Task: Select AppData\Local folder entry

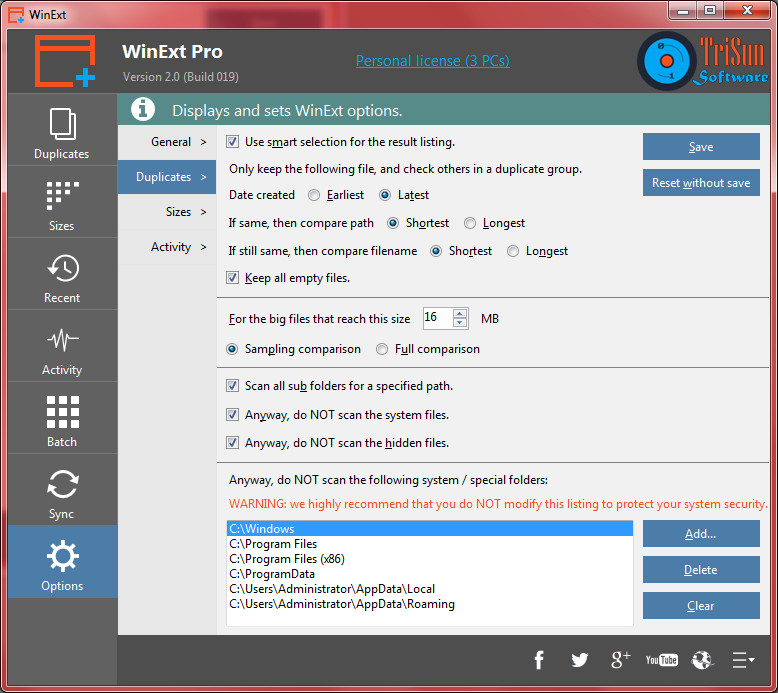Action: click(430, 589)
